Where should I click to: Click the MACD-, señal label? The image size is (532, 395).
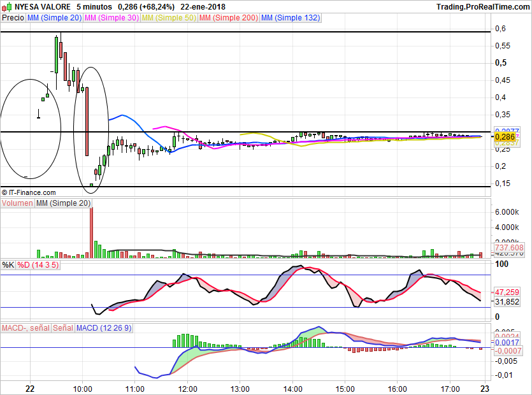point(25,328)
